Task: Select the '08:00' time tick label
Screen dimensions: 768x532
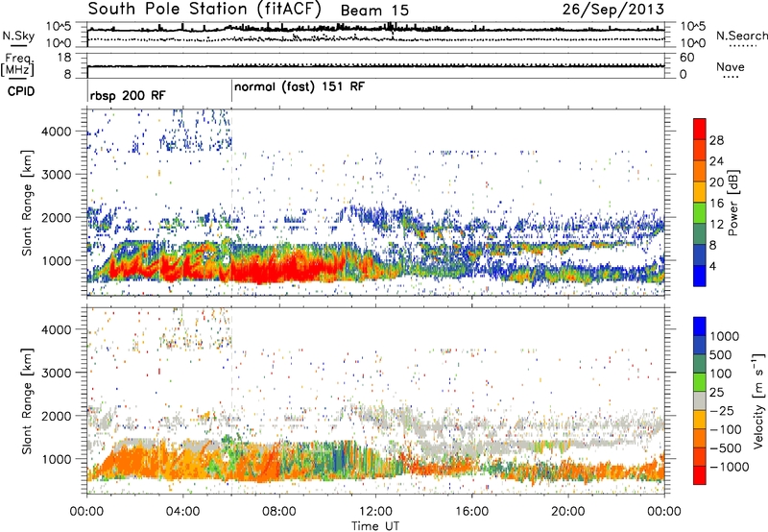Action: coord(279,512)
